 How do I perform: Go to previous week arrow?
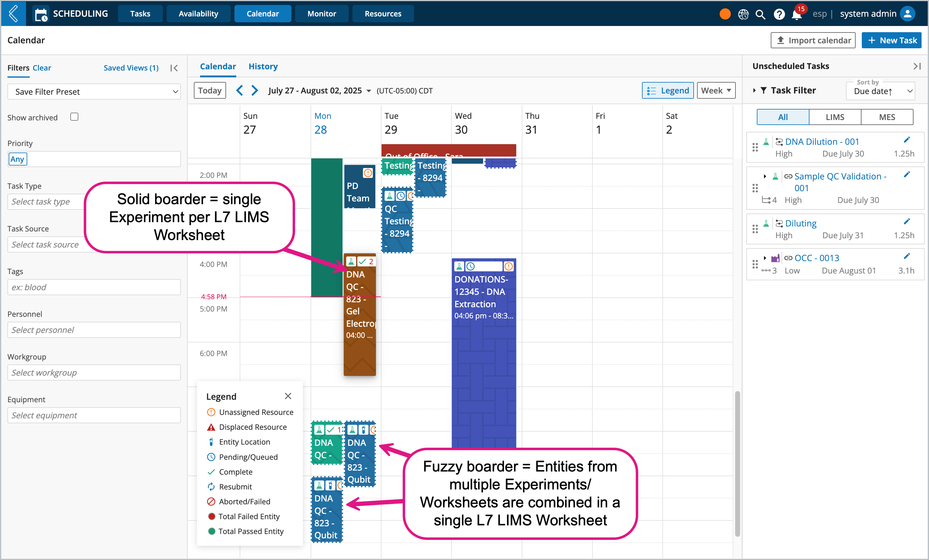click(x=239, y=90)
